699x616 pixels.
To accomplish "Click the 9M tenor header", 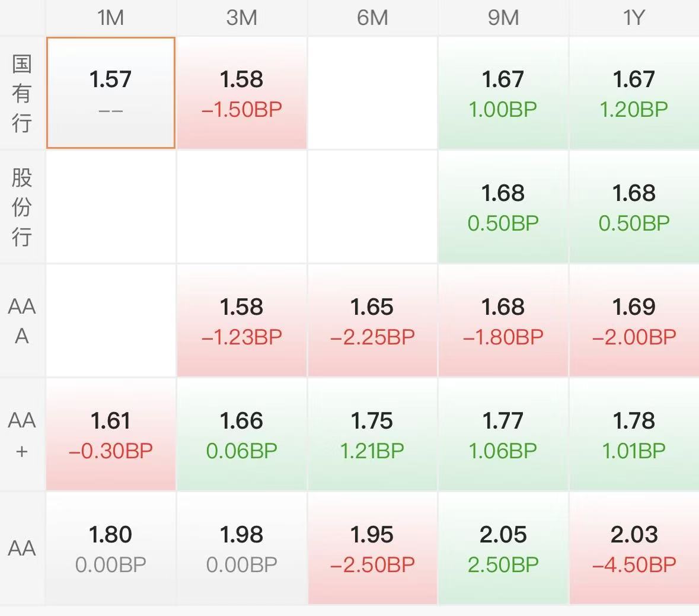I will click(x=503, y=18).
